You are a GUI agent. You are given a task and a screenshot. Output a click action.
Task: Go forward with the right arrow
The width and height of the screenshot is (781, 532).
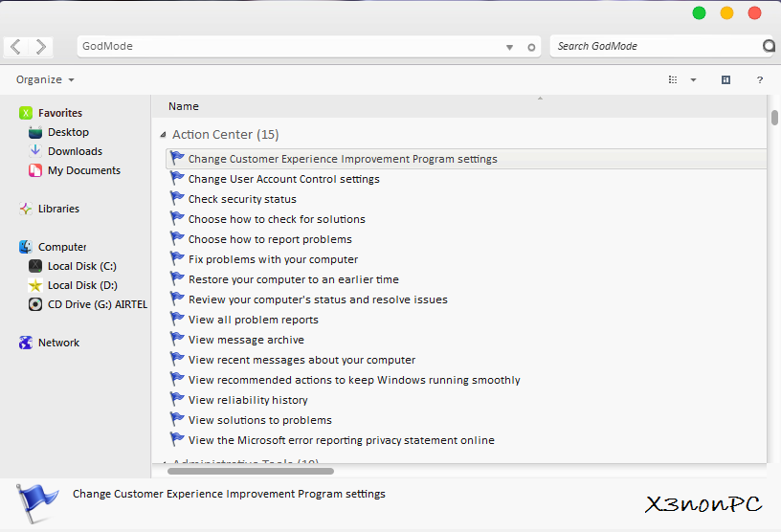coord(41,47)
